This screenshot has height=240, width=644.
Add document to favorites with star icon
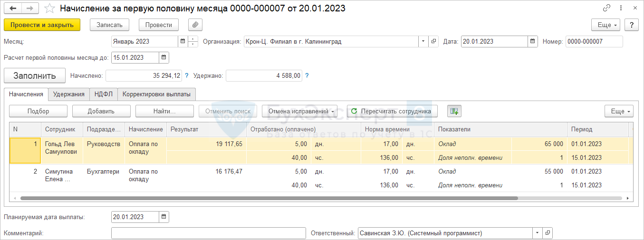[x=49, y=9]
